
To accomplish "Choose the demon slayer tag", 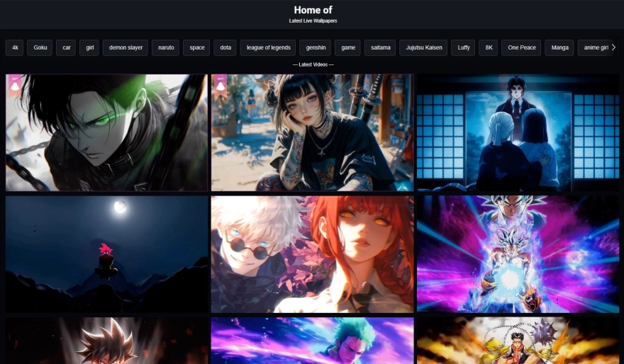I will (126, 47).
